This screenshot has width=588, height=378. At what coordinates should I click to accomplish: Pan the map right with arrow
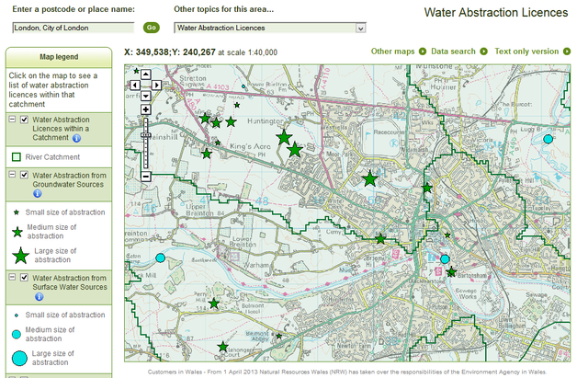pyautogui.click(x=157, y=85)
